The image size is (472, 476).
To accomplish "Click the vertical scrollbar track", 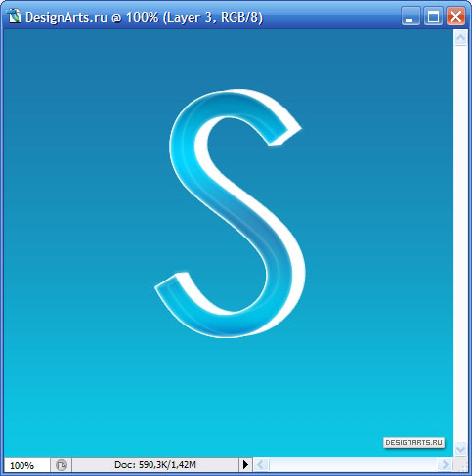I will click(460, 244).
